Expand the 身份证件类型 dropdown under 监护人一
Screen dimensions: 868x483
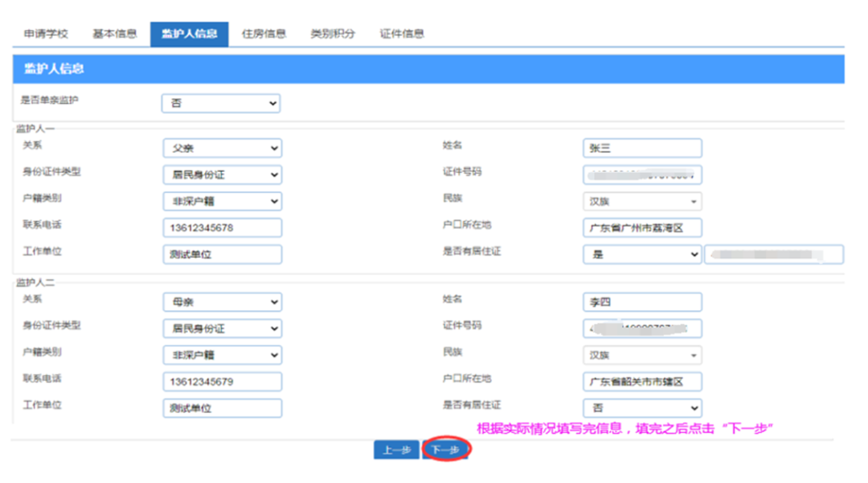[x=223, y=174]
